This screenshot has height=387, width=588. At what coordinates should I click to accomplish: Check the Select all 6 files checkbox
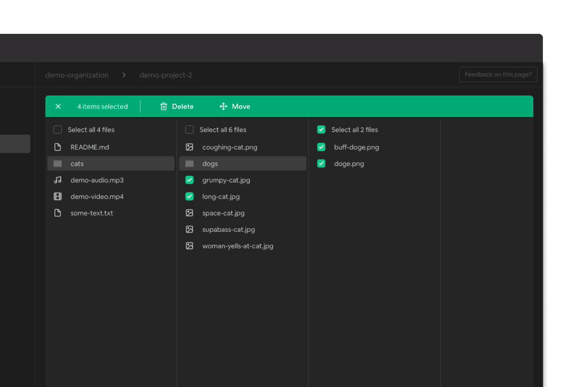click(x=189, y=129)
